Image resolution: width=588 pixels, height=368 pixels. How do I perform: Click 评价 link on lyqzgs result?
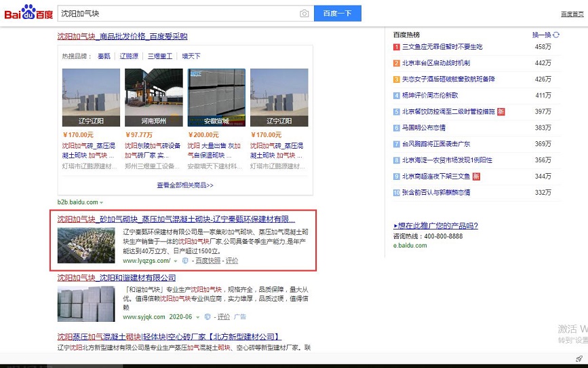[x=232, y=261]
